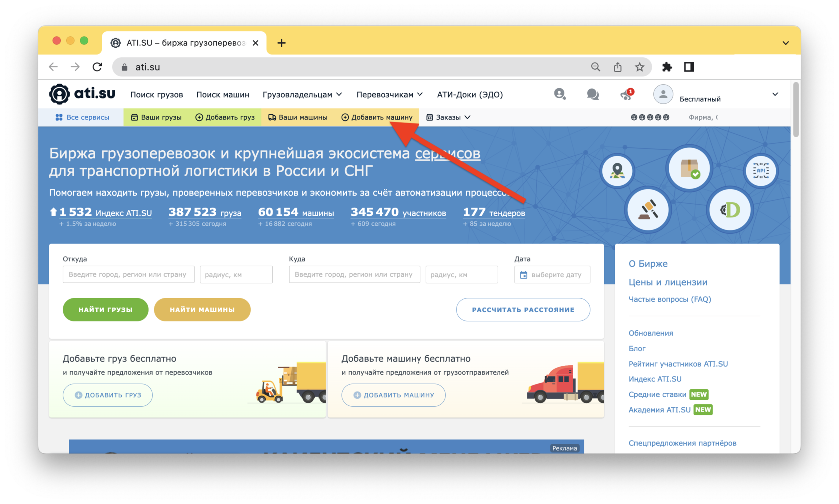Open tenders gavel circle icon

[x=648, y=210]
